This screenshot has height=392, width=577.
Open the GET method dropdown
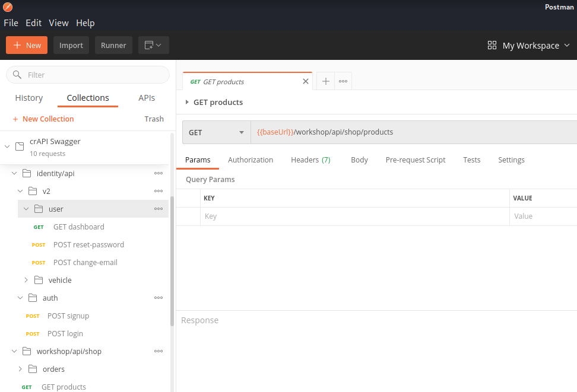pos(217,132)
